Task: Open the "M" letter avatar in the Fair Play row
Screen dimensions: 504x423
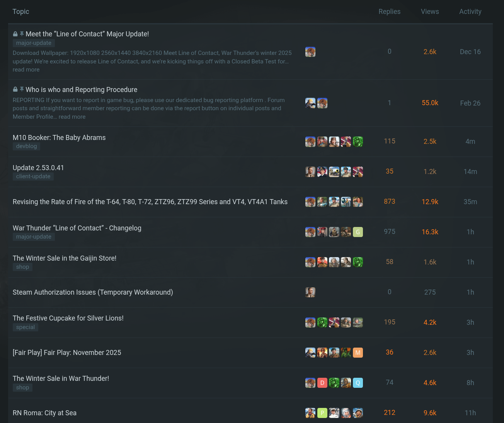Action: click(x=358, y=353)
